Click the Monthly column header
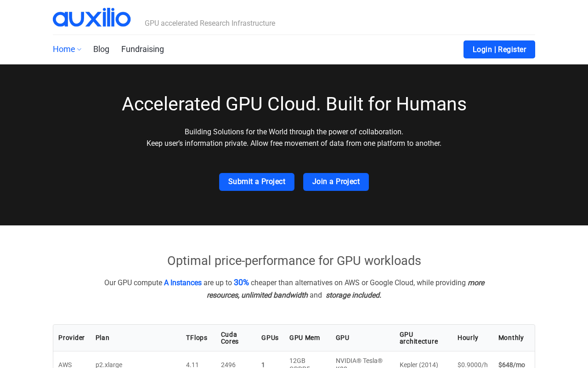 click(511, 338)
